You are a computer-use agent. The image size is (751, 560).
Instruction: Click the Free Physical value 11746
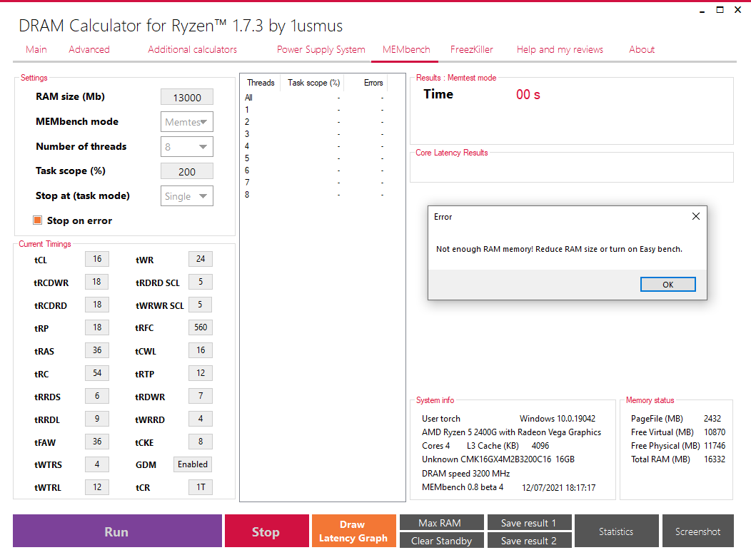[714, 446]
